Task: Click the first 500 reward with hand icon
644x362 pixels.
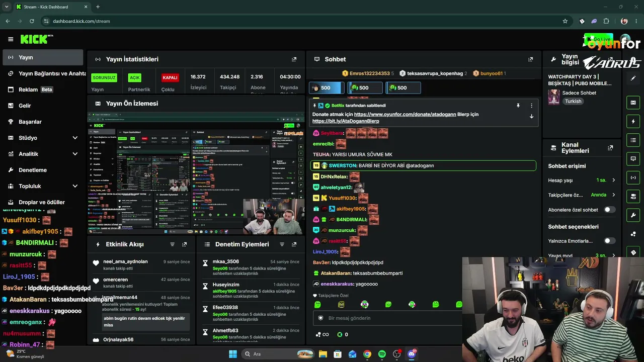Action: pos(326,87)
